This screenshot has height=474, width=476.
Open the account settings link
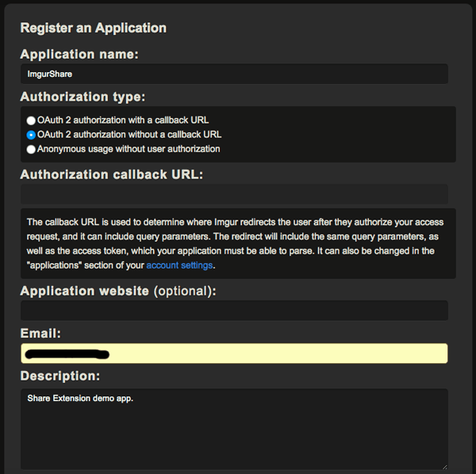(x=180, y=266)
